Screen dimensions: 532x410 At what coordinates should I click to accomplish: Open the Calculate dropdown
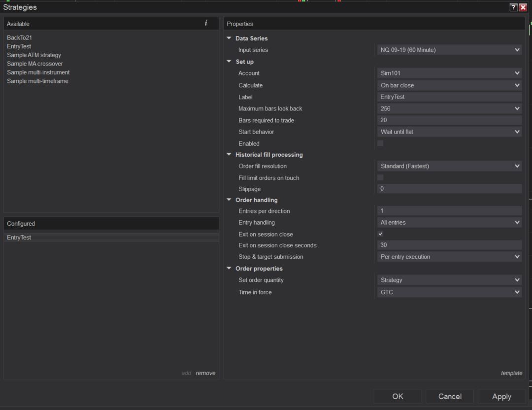[x=449, y=85]
